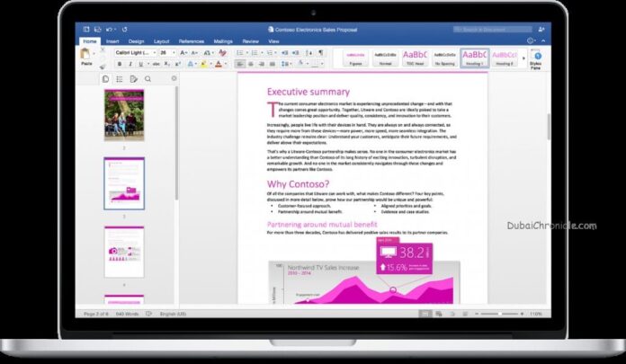Apply the Normal style
626x364 pixels.
[x=385, y=58]
